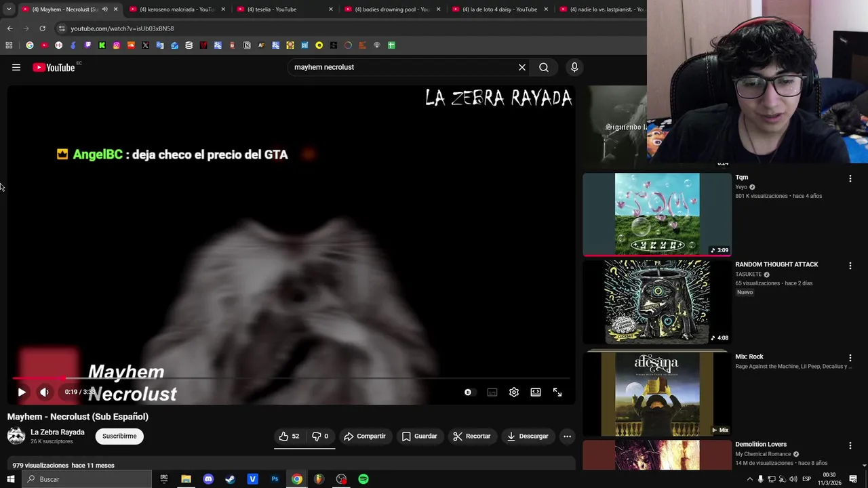Open the X (Twitter) bookmark
The width and height of the screenshot is (868, 488).
point(145,45)
